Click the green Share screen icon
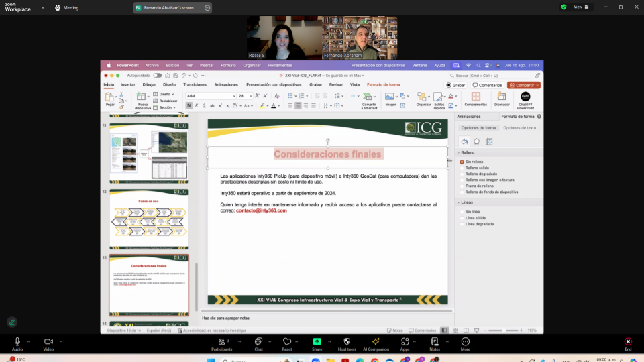Viewport: 644px width, 362px height. pos(317,341)
